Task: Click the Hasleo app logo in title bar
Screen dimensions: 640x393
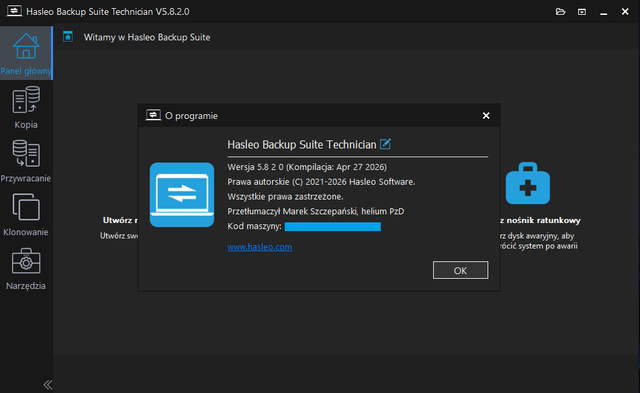Action: click(14, 11)
